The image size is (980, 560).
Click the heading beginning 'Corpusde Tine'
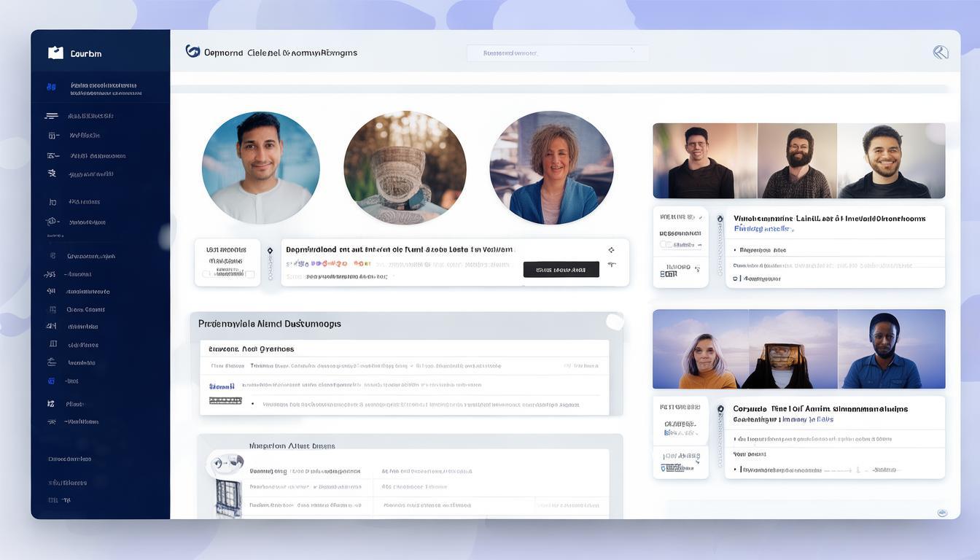click(820, 409)
